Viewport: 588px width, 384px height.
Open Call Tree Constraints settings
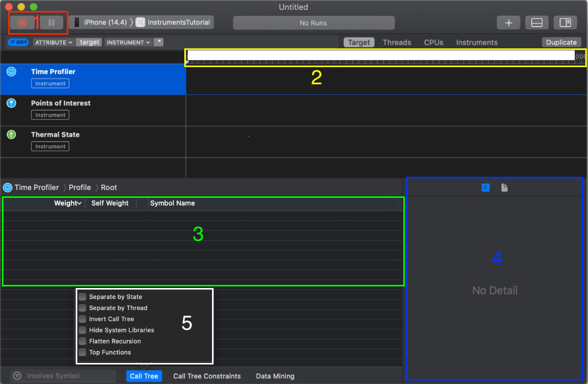click(x=207, y=376)
